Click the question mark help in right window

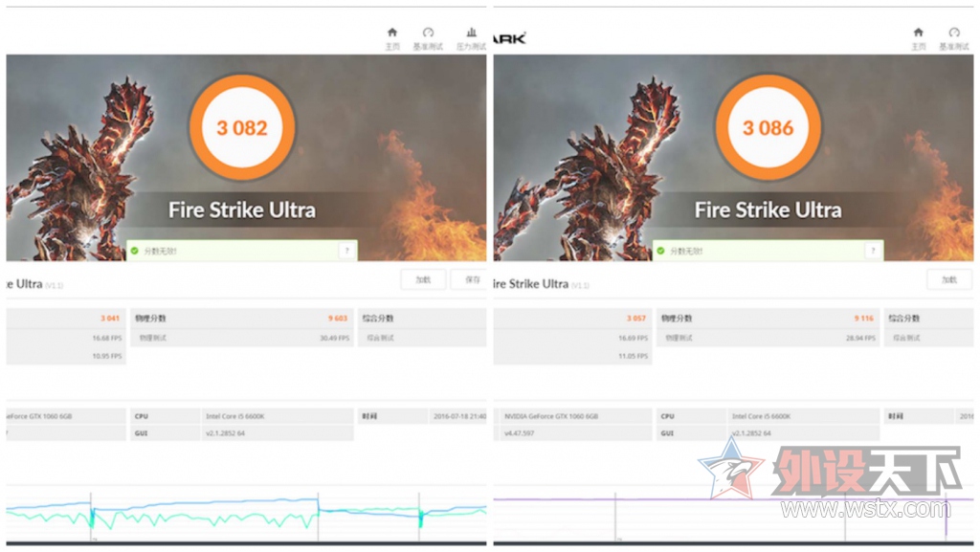873,251
